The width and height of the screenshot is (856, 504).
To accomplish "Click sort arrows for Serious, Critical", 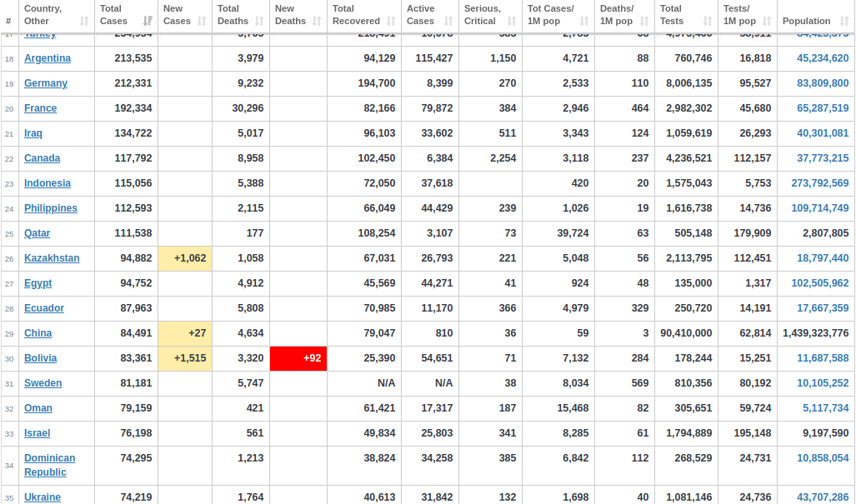I will pos(512,22).
